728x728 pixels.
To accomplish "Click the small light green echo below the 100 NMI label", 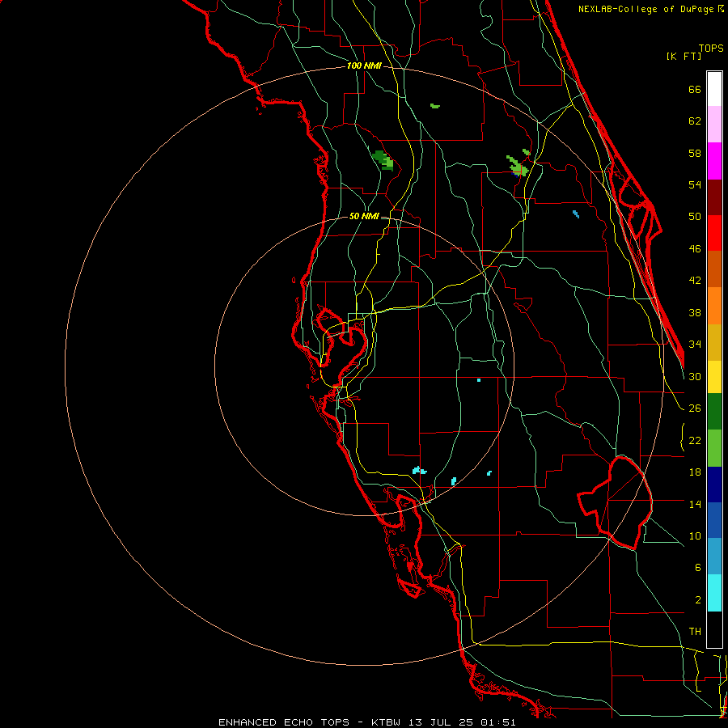I will tap(435, 106).
